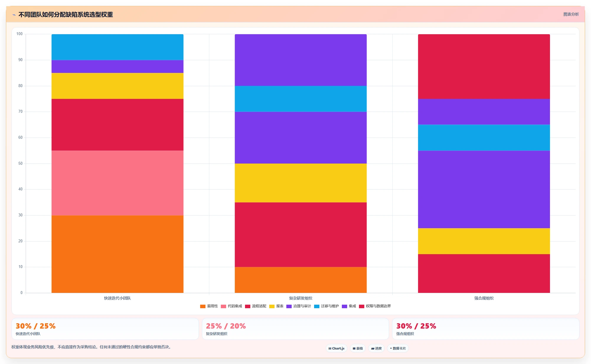This screenshot has height=364, width=591.
Task: Click the square icon in 表格 pill
Action: 354,348
